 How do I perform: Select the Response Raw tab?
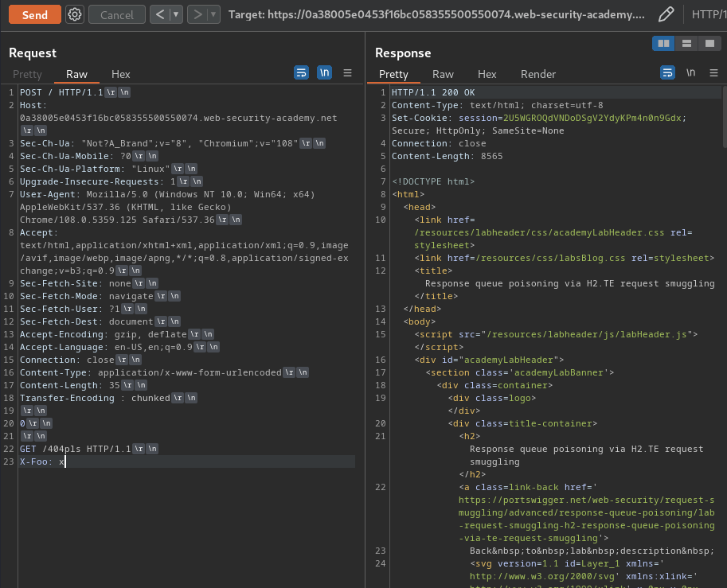click(443, 74)
